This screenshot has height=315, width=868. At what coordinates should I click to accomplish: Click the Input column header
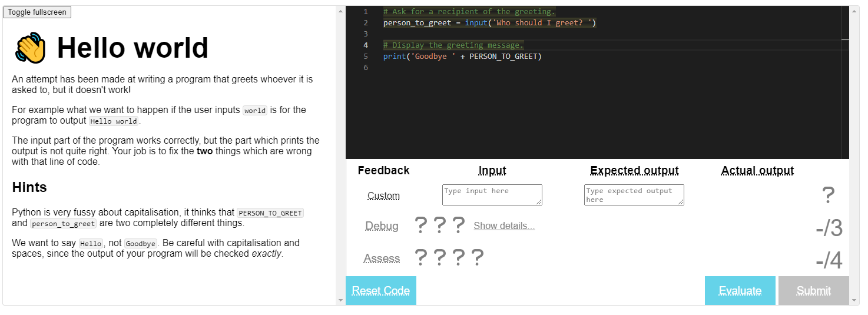492,171
